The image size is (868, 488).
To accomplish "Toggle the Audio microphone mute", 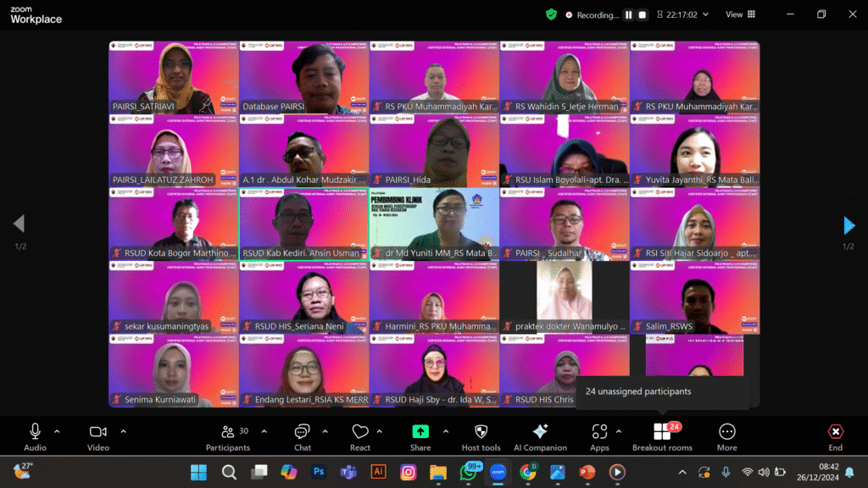I will tap(35, 433).
